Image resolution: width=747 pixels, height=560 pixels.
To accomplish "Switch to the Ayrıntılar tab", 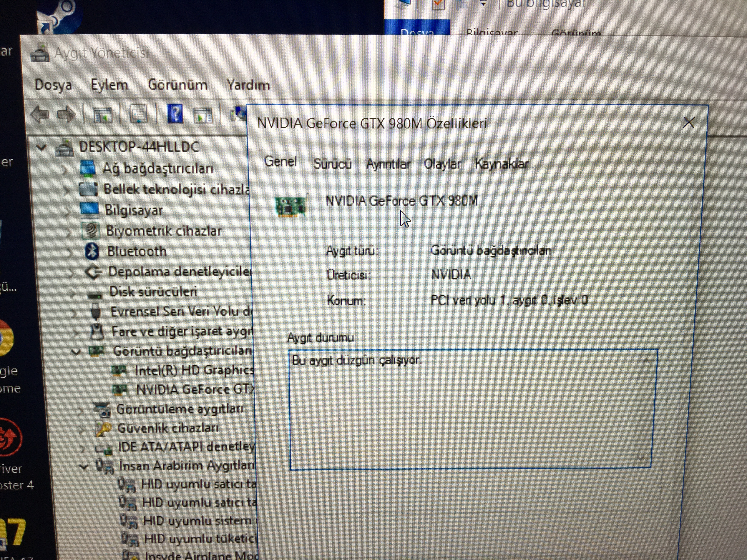I will (x=388, y=164).
